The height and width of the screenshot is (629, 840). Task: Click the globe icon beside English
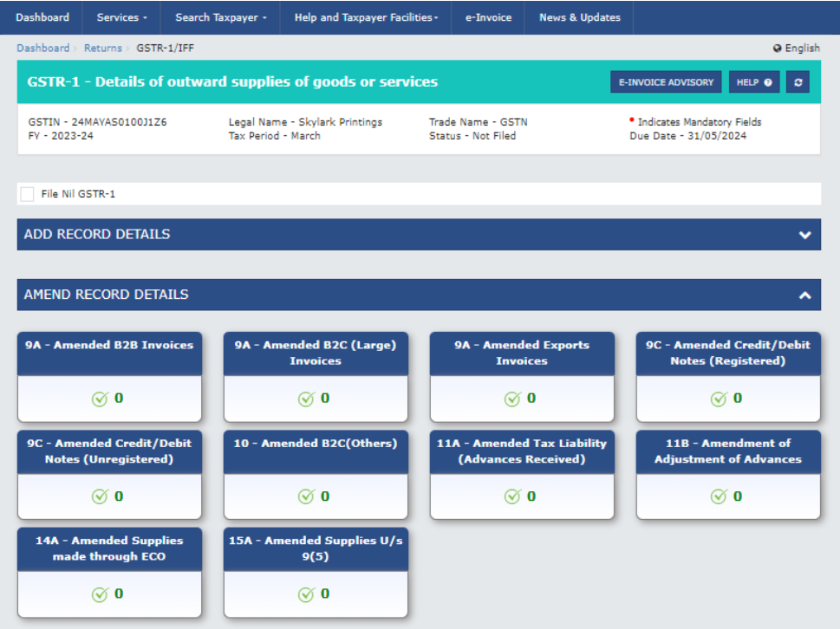(x=779, y=49)
